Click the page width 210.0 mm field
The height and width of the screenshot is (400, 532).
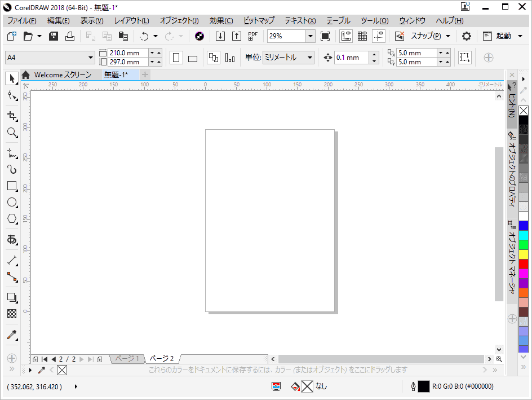[128, 53]
